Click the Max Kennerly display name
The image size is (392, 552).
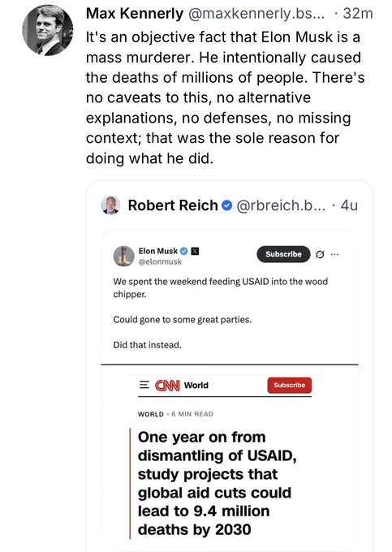135,13
